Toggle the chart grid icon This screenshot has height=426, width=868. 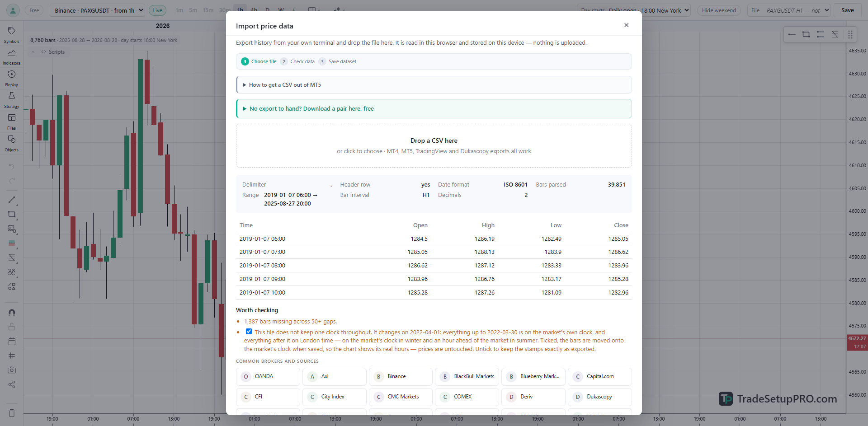tap(12, 356)
